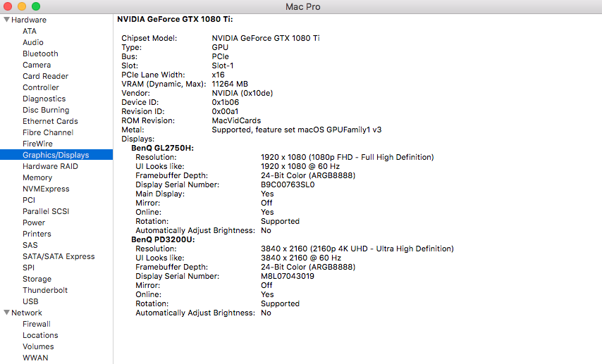
Task: Click the VRAM value 11264 MB
Action: point(230,84)
